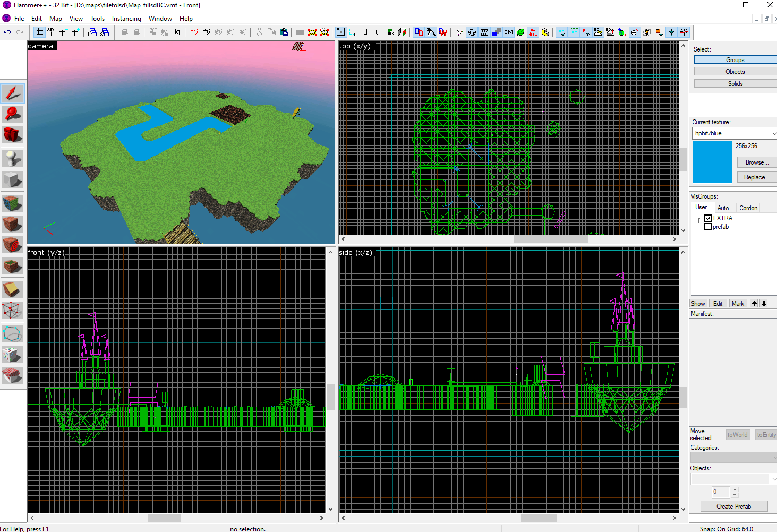Click the green leaf toolbar icon
Viewport: 777px width, 532px height.
pos(520,32)
